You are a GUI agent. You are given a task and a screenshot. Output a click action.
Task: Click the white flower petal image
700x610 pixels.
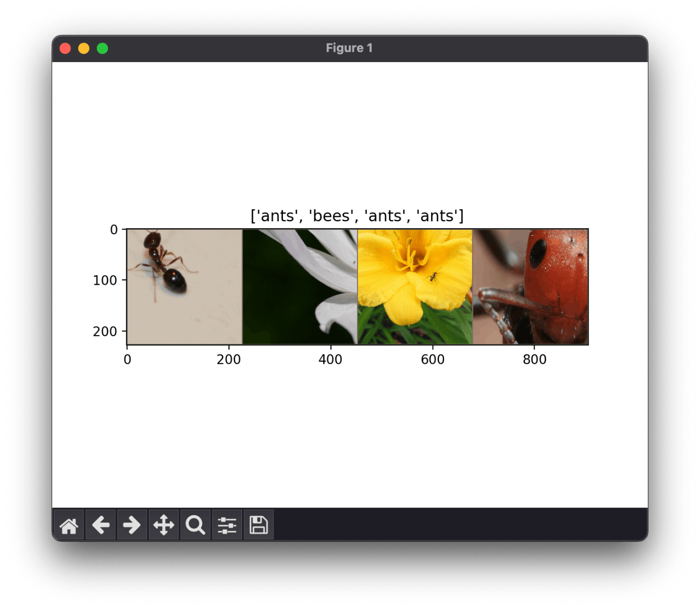[300, 287]
